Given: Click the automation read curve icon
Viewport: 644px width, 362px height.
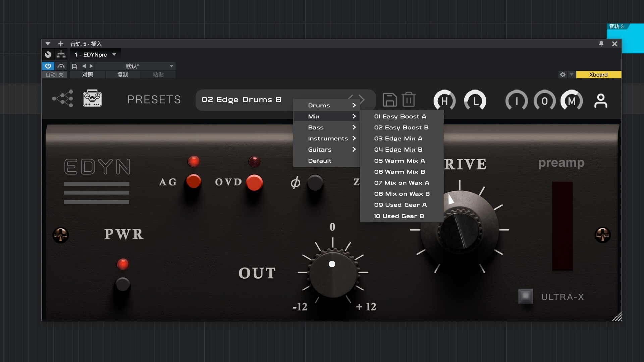Looking at the screenshot, I should [61, 66].
